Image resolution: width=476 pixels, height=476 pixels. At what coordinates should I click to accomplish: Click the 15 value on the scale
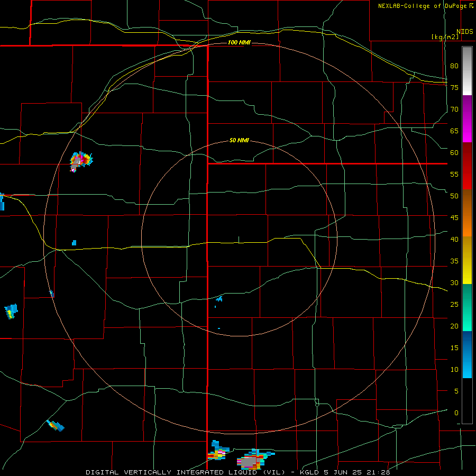[454, 347]
